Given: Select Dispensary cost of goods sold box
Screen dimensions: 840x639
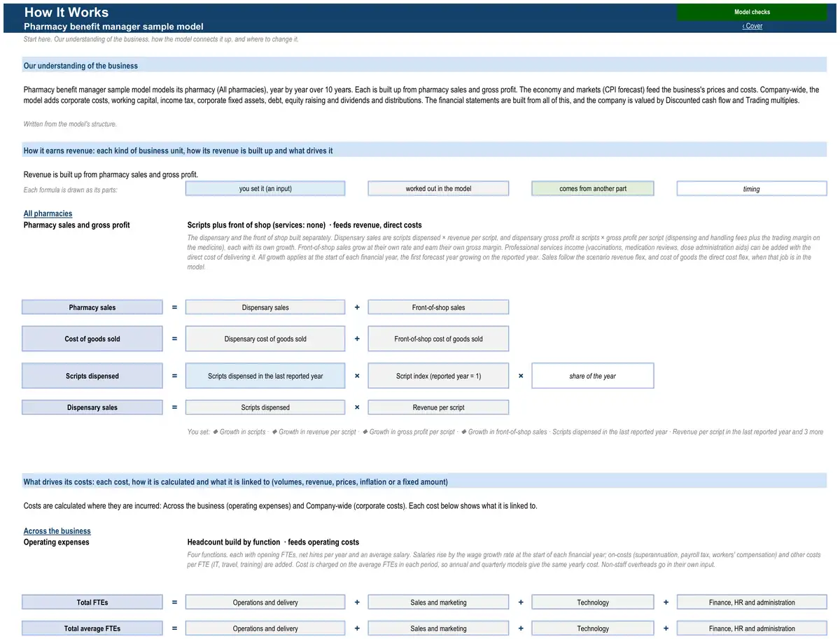Looking at the screenshot, I should (x=265, y=339).
